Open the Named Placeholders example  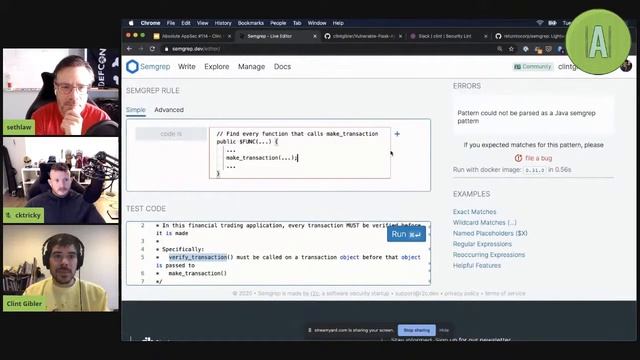tap(490, 233)
